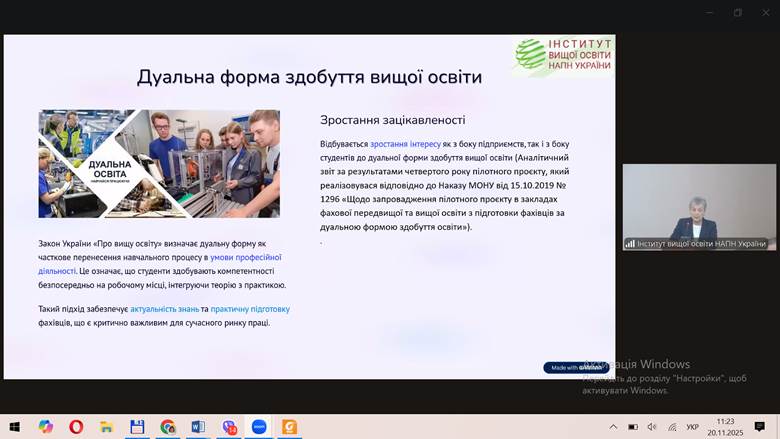Switch to Microsoft Word in the taskbar
The image size is (780, 439).
coord(198,427)
